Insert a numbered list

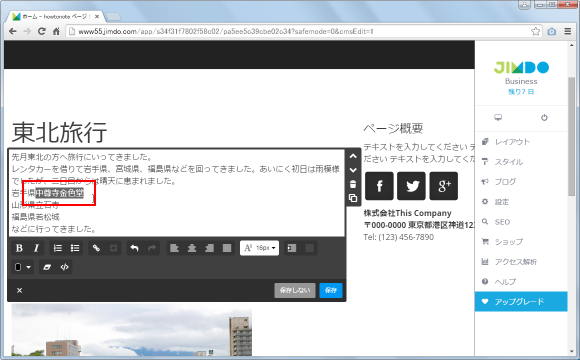click(58, 248)
